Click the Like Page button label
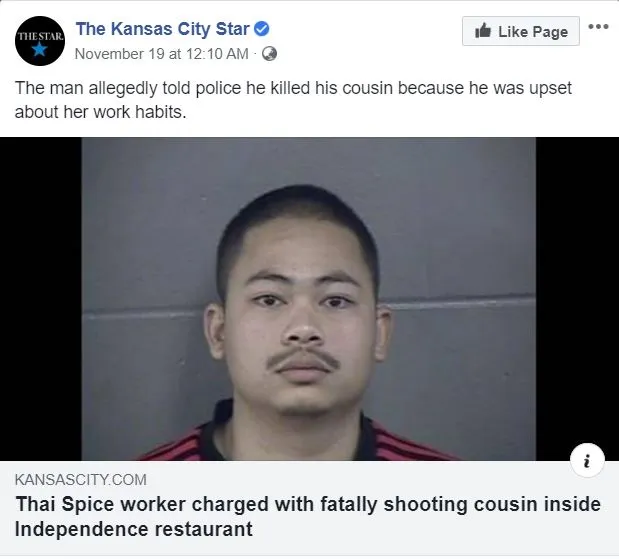This screenshot has width=619, height=559. [533, 32]
